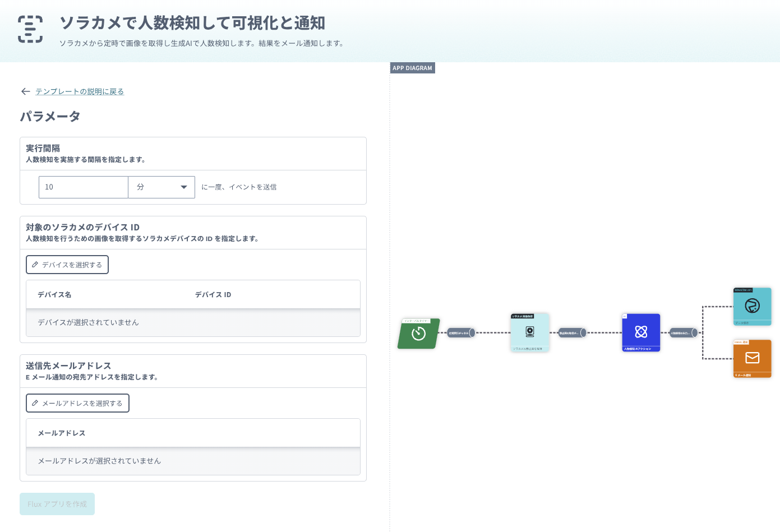Select the SORACOM API data save node
Screen dimensions: 780x532
[x=752, y=306]
